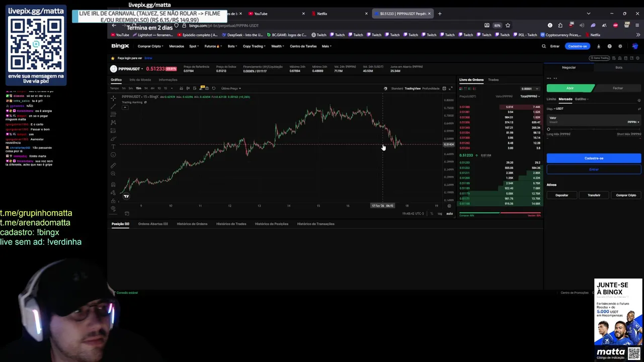Click the TradingView logo on the chart
Image resolution: width=644 pixels, height=362 pixels.
click(x=126, y=196)
